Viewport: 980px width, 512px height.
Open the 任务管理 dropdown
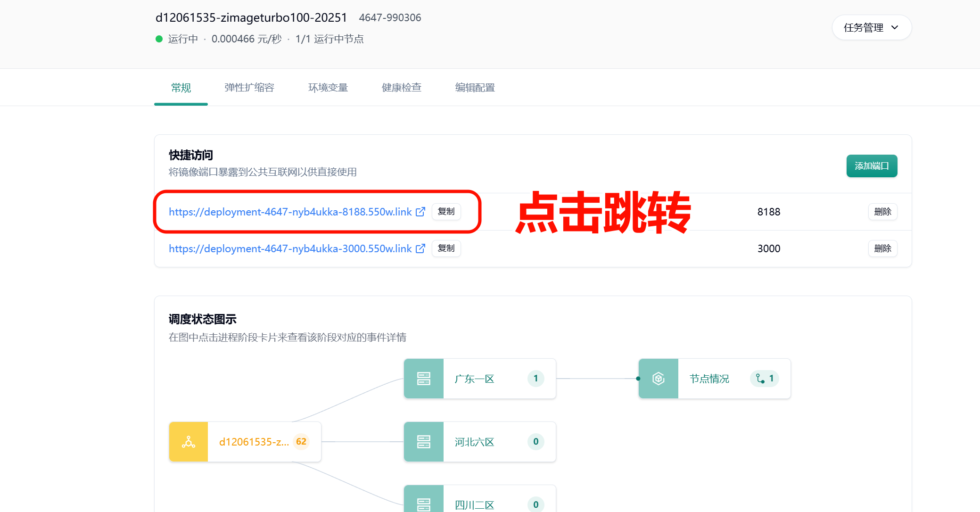click(871, 28)
